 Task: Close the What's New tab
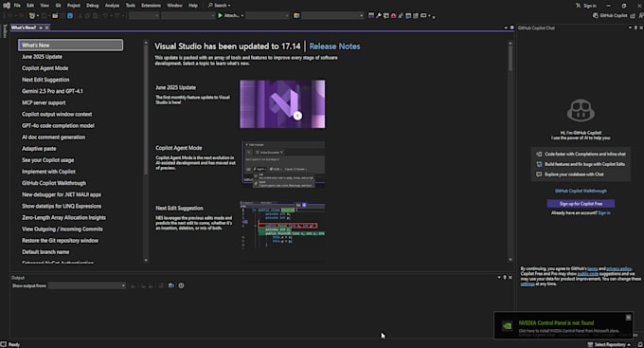46,27
